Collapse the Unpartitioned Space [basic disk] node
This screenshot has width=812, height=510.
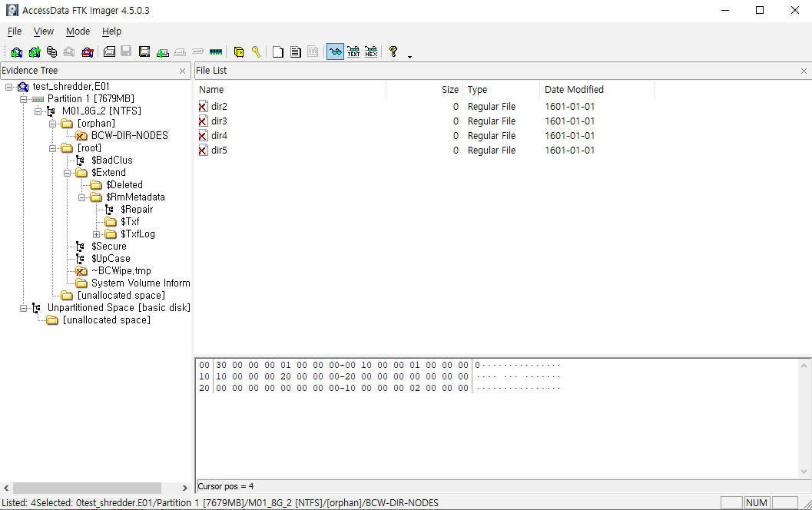[x=23, y=308]
